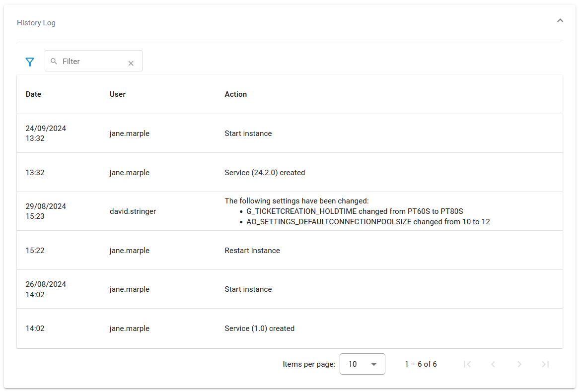Collapse the History Log panel
This screenshot has height=392, width=580.
560,21
